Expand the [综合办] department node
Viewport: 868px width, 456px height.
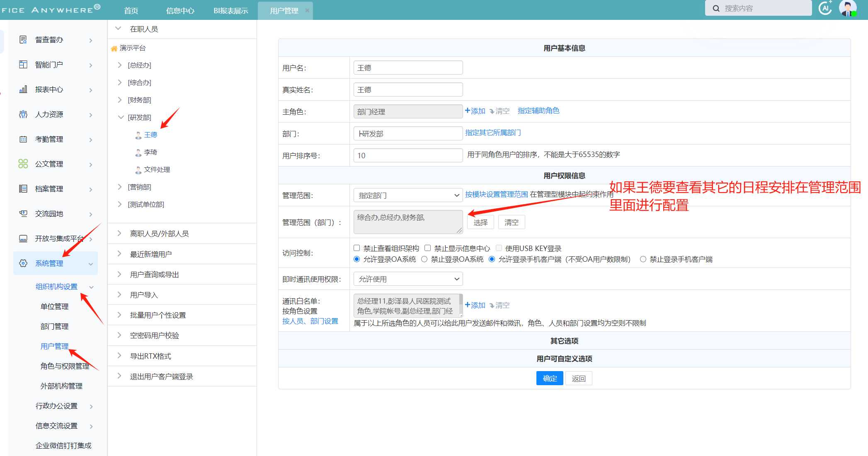pos(120,82)
